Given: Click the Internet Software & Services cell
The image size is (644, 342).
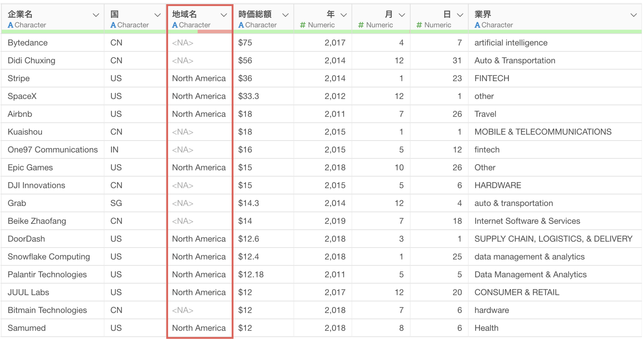Looking at the screenshot, I should point(555,221).
